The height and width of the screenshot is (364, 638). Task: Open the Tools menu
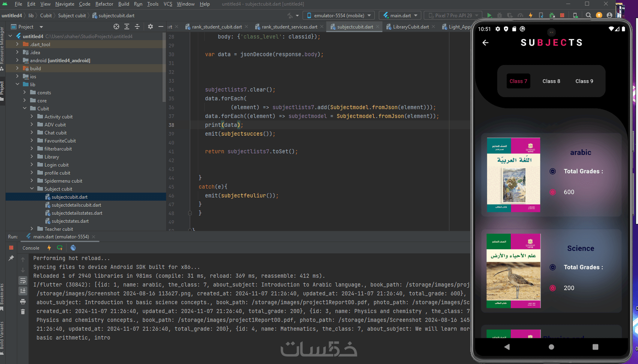coord(153,4)
